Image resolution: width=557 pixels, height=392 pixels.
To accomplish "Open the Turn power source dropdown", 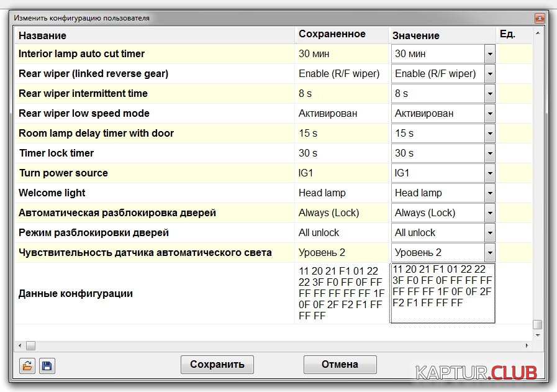I will point(489,173).
